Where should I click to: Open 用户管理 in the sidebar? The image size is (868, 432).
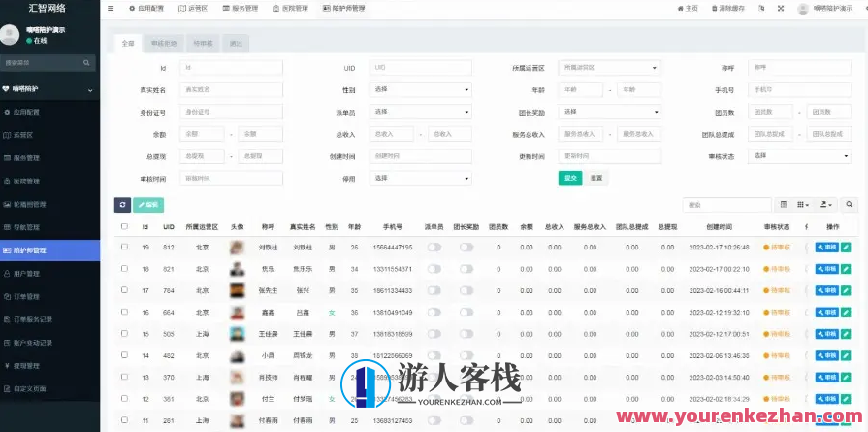[x=49, y=274]
